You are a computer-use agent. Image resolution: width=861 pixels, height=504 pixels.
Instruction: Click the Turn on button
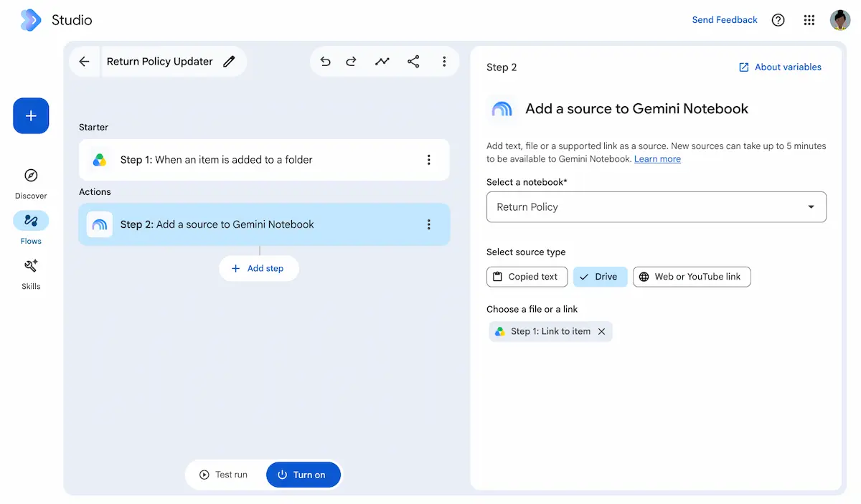click(x=303, y=475)
